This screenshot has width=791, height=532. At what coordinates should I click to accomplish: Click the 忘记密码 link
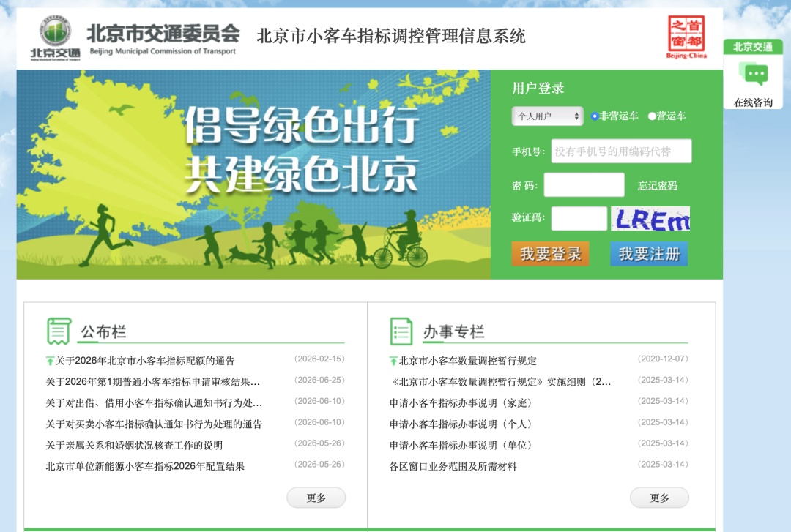coord(657,186)
